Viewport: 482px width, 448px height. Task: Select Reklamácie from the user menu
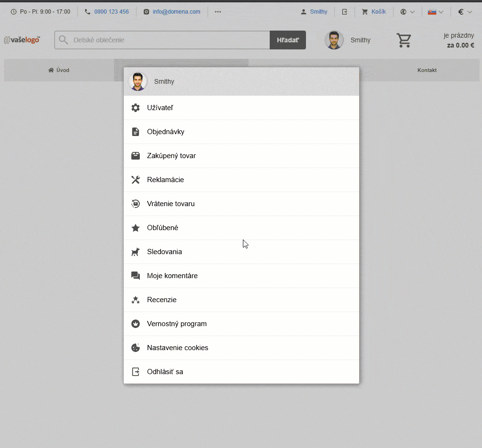tap(241, 180)
